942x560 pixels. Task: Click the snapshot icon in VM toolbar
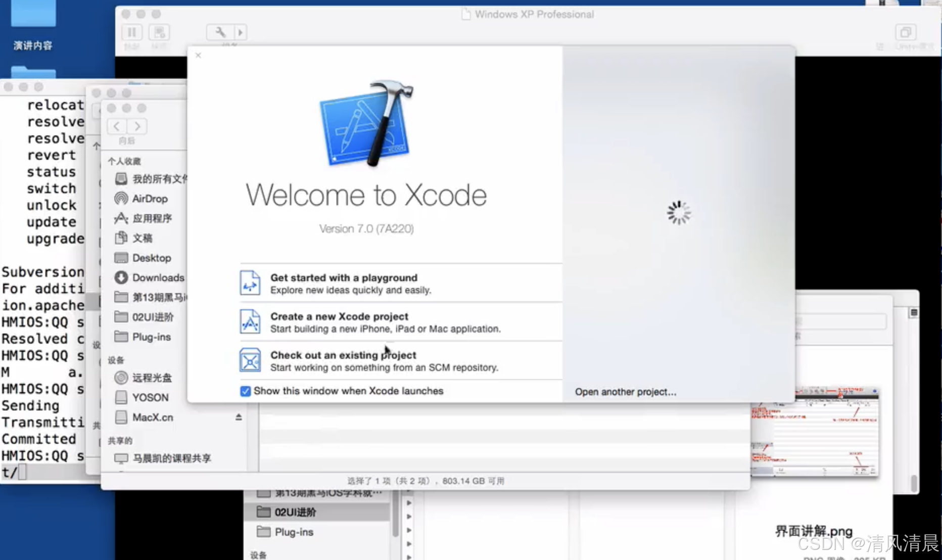point(159,32)
